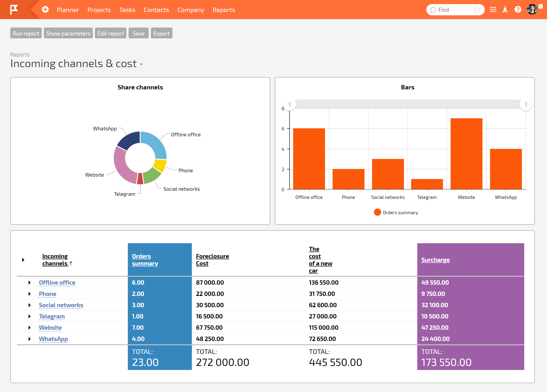Viewport: 547px width, 392px height.
Task: Sort by Foreclosure Cost column
Action: pyautogui.click(x=212, y=260)
